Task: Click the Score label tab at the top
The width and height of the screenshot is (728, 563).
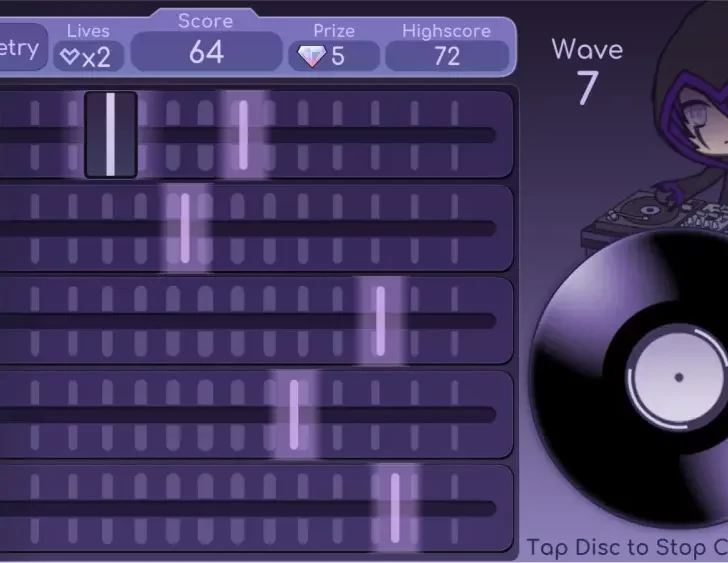Action: point(205,21)
